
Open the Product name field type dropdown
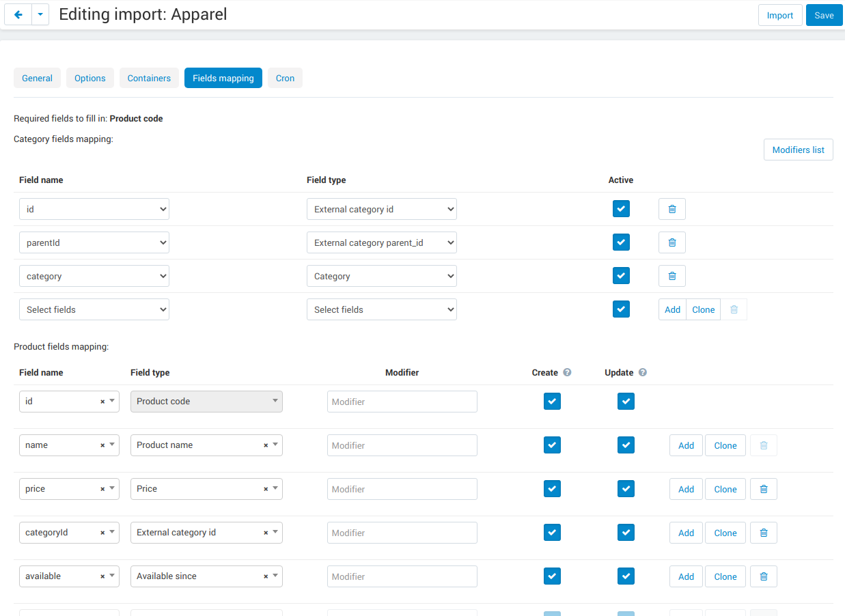[x=206, y=445]
